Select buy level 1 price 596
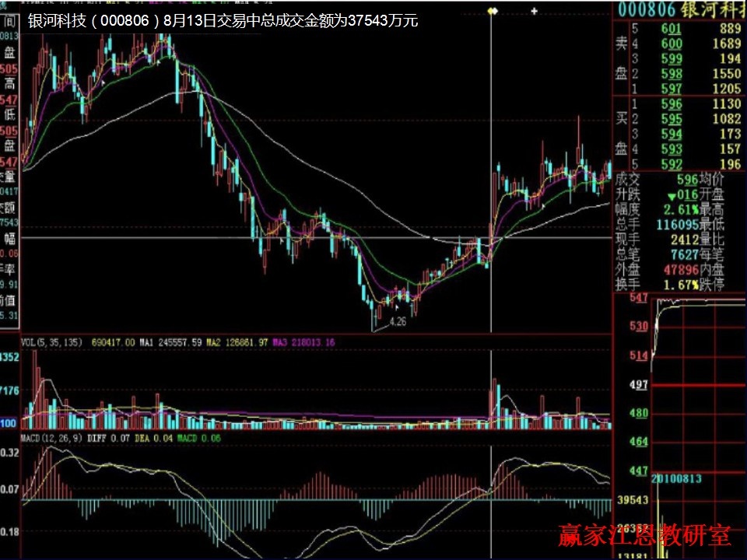 pos(672,104)
